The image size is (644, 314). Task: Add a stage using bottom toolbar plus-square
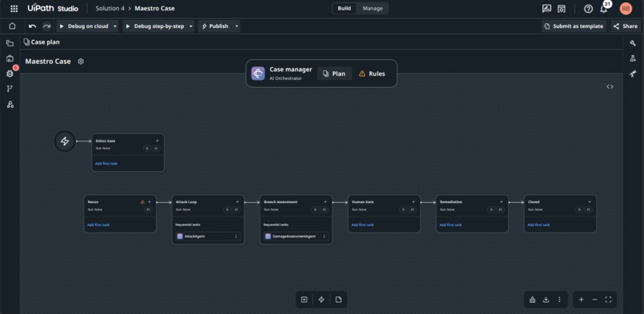tap(304, 300)
